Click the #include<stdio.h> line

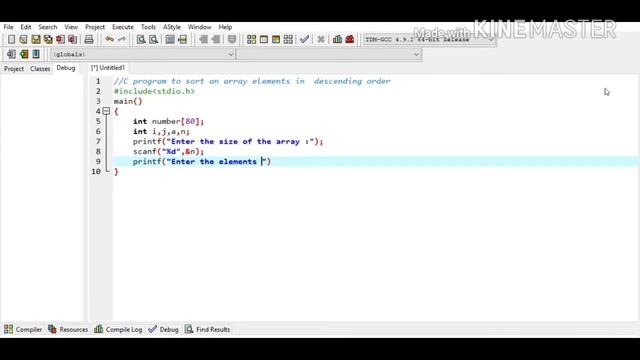[154, 91]
